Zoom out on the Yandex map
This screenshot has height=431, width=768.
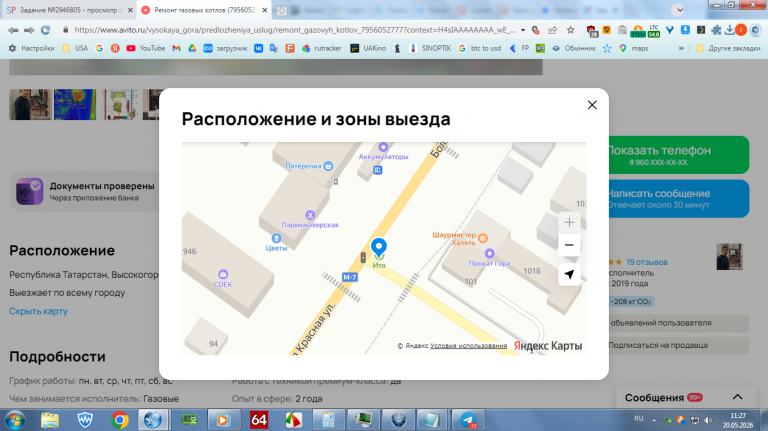point(569,245)
